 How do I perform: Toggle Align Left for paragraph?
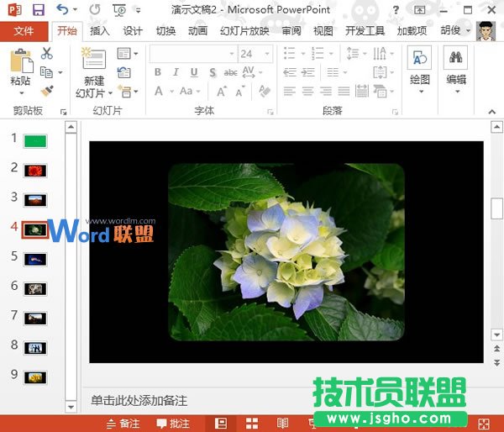point(289,92)
